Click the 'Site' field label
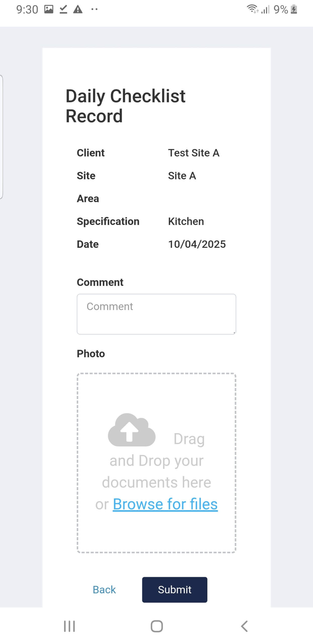 86,176
